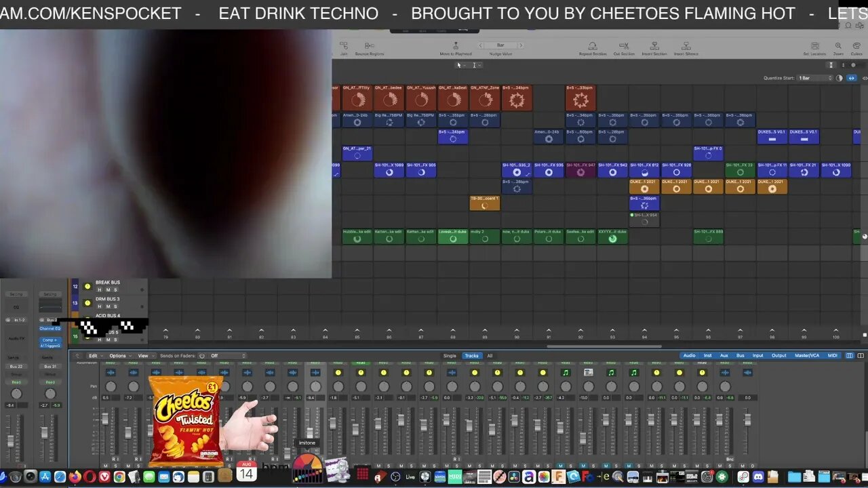Viewport: 868px width, 488px height.
Task: Click the Zoom magnifier toolbar icon
Action: (x=839, y=45)
